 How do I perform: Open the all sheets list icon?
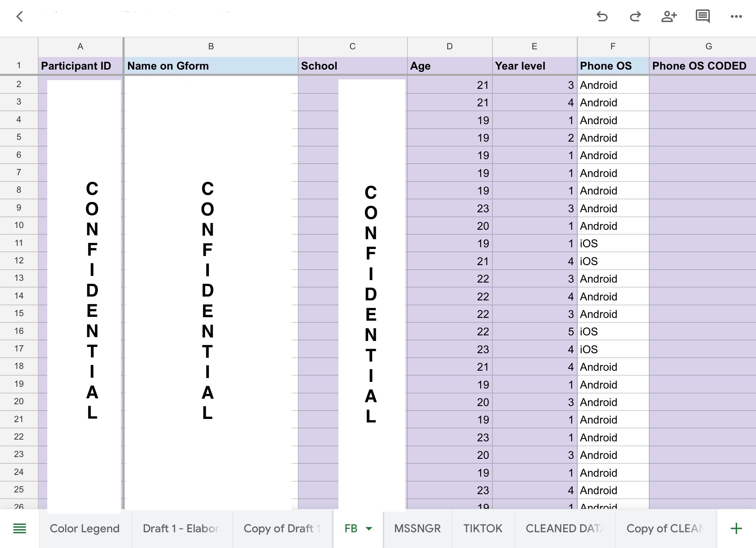pyautogui.click(x=20, y=528)
